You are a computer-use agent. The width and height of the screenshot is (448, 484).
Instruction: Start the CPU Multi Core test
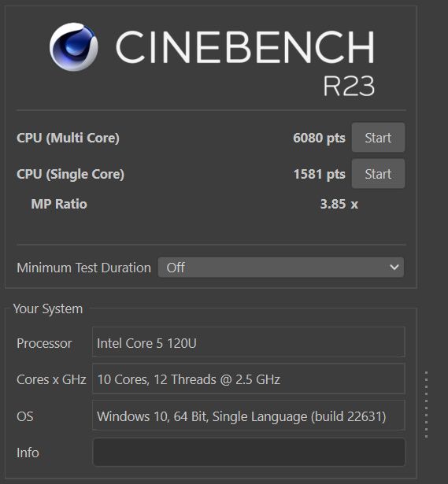[378, 138]
